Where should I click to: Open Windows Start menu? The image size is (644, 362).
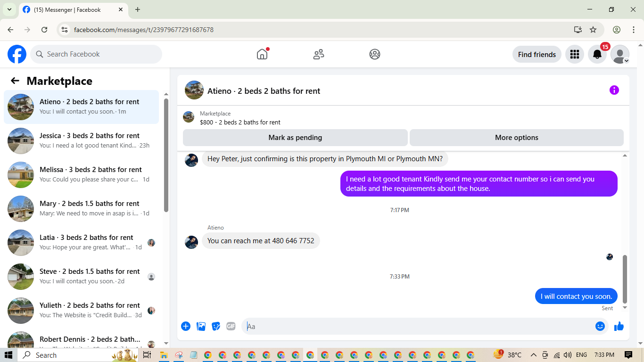coord(8,355)
